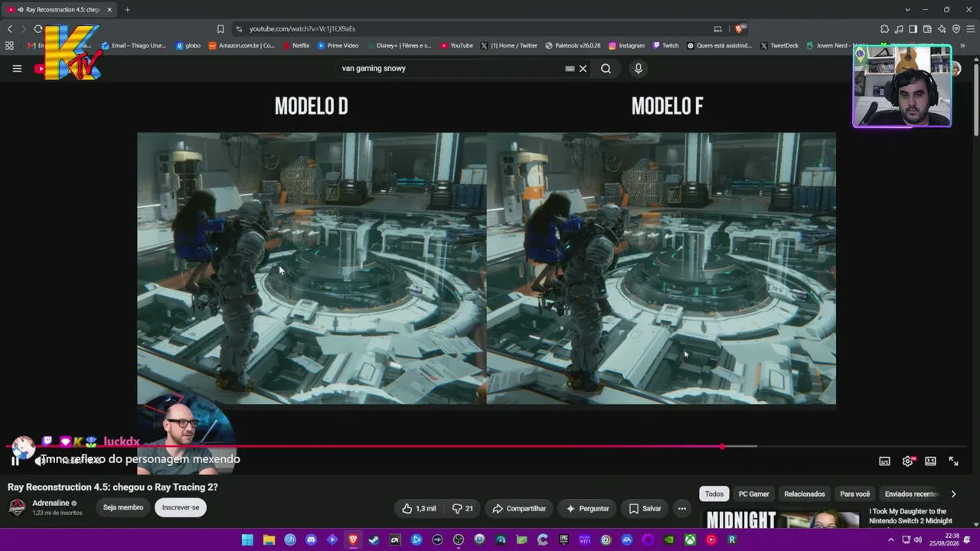980x551 pixels.
Task: Open the Netflix bookmark
Action: coord(296,45)
